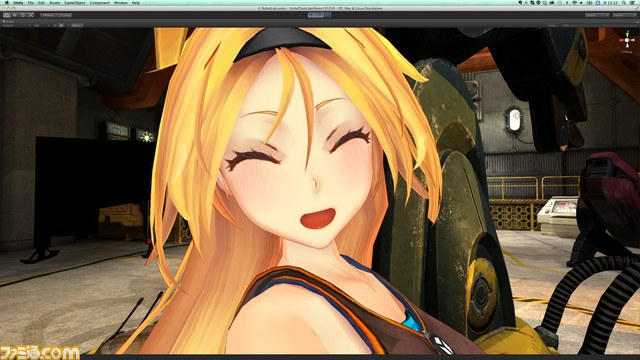640x360 pixels.
Task: Toggle the Global/Local handle rotation button
Action: pyautogui.click(x=64, y=15)
